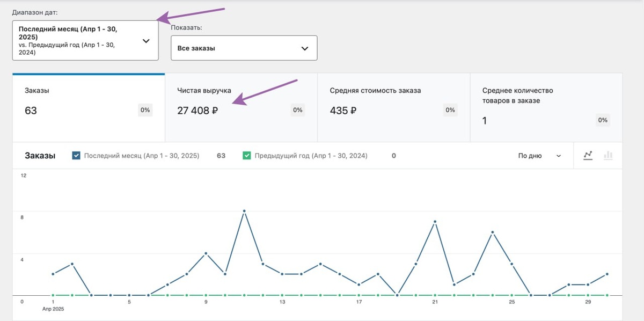Switch to the bar chart view icon
Image resolution: width=644 pixels, height=321 pixels.
tap(608, 155)
